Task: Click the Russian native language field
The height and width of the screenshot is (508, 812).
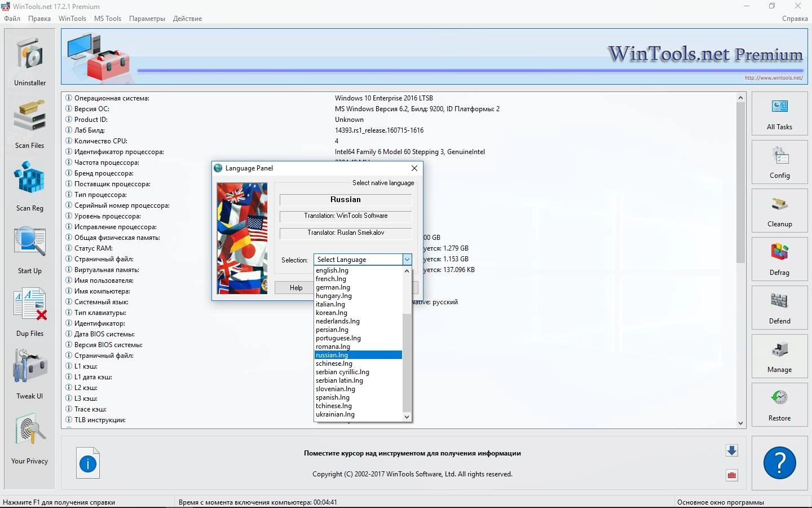Action: coord(346,200)
